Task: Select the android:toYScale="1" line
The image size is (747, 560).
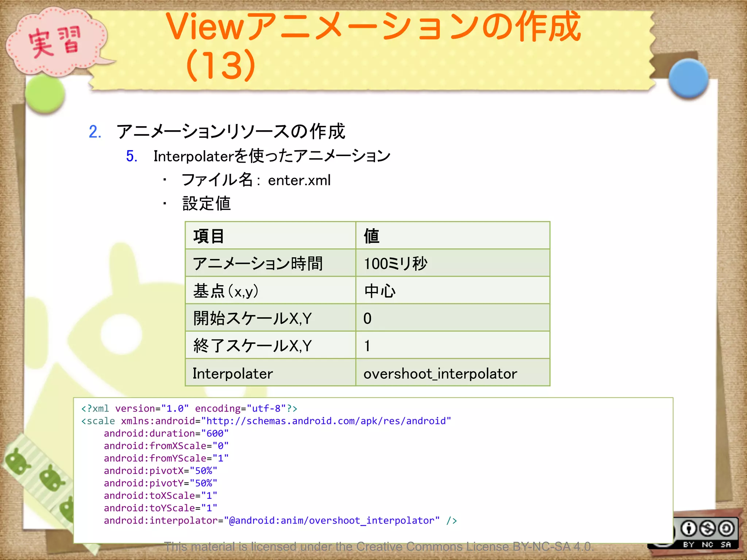Action: pyautogui.click(x=160, y=508)
